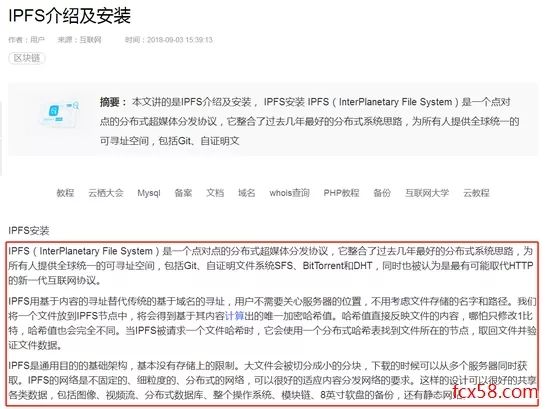This screenshot has height=409, width=550.
Task: Open the 备案 keyword link
Action: pyautogui.click(x=183, y=193)
